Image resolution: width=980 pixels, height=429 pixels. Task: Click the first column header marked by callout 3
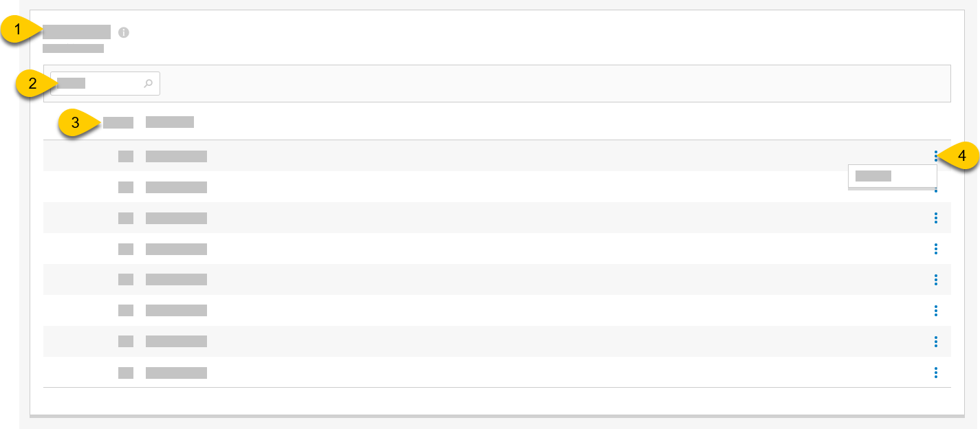coord(117,122)
